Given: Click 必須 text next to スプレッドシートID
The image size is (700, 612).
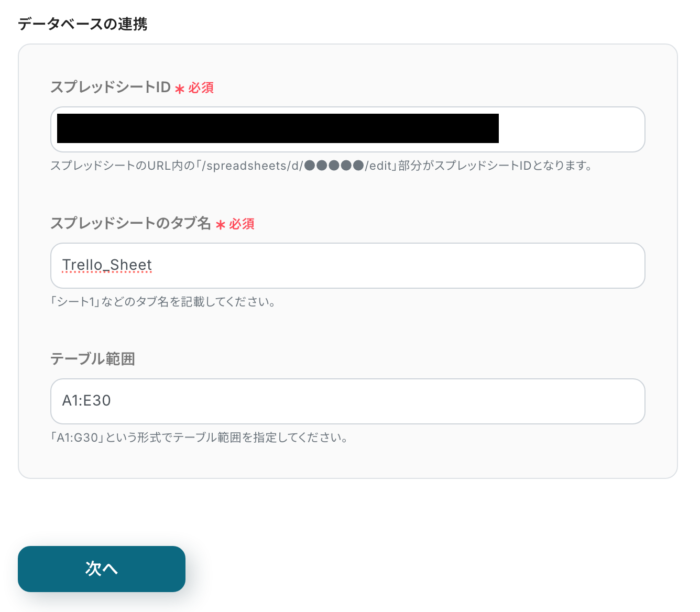Looking at the screenshot, I should click(201, 88).
